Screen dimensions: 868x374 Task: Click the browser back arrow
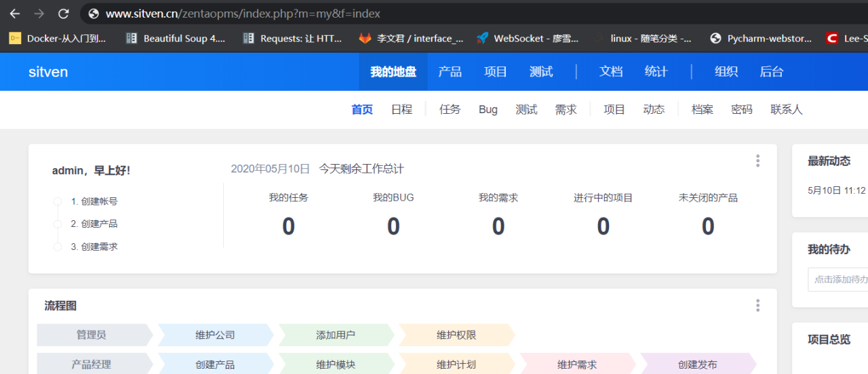(x=15, y=14)
